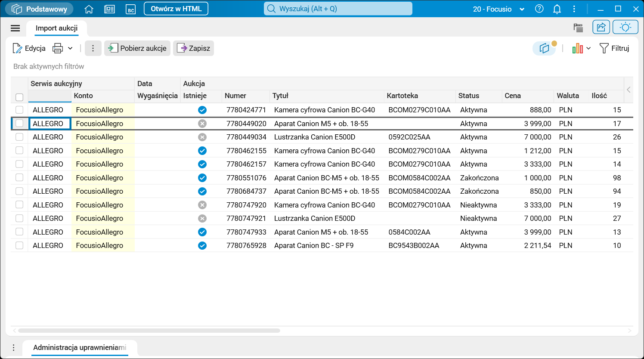Collapse the side panel arrow at table edge
Viewport: 644px width, 359px height.
click(629, 90)
